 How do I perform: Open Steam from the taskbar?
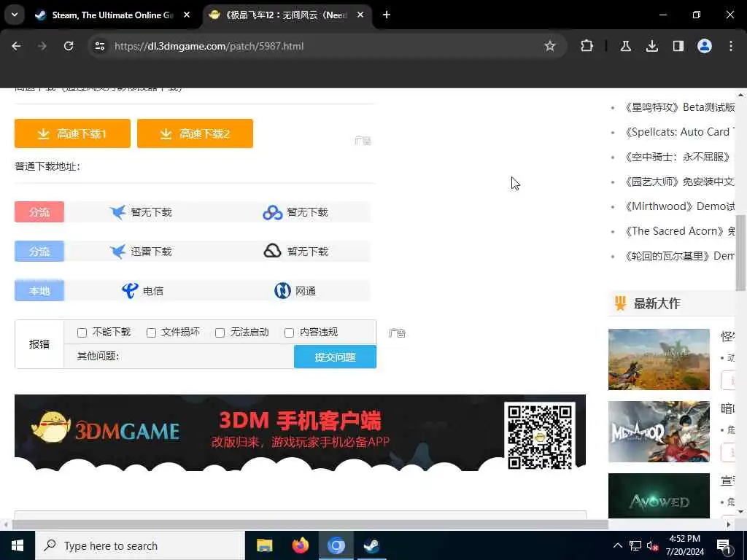tap(371, 545)
